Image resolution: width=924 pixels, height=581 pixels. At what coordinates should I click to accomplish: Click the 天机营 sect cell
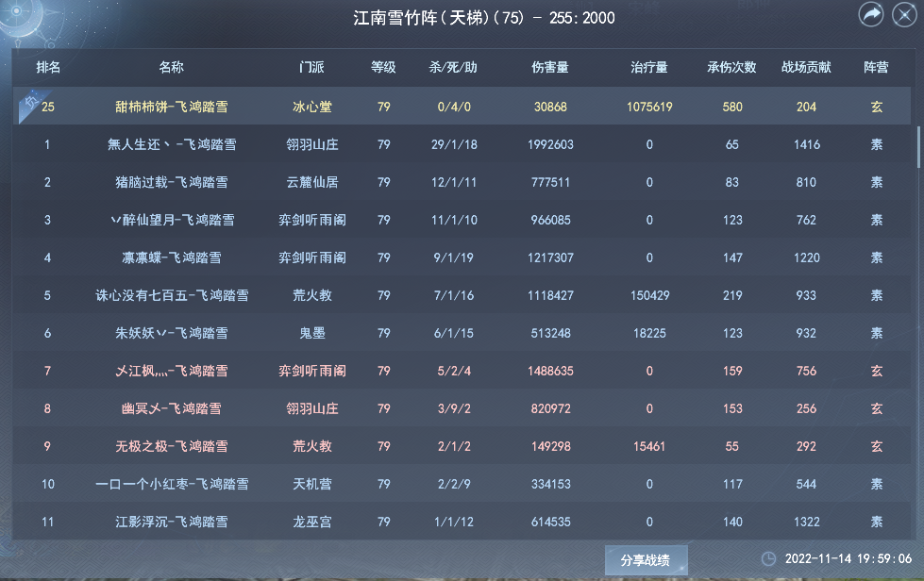(311, 483)
